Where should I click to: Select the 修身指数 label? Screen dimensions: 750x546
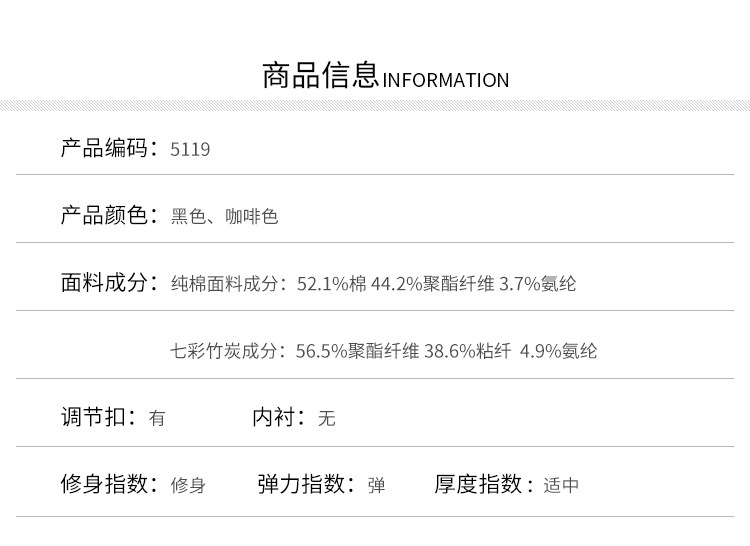[x=108, y=484]
